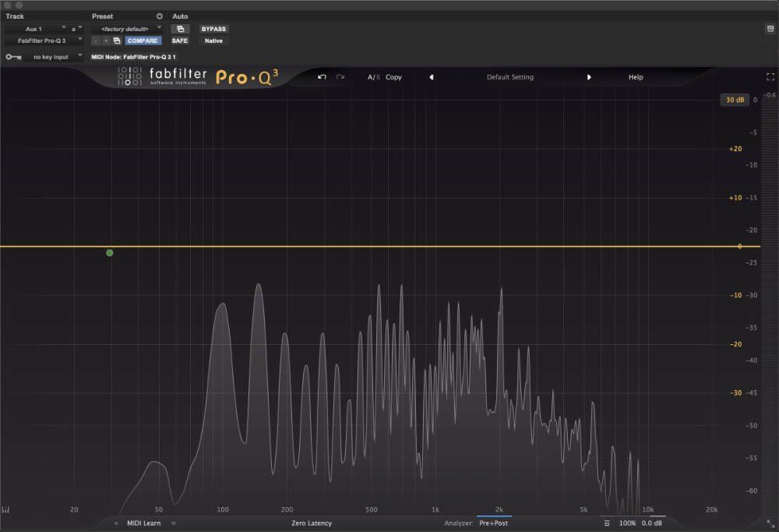The width and height of the screenshot is (779, 532).
Task: Enable MIDI Learn
Action: (x=143, y=523)
